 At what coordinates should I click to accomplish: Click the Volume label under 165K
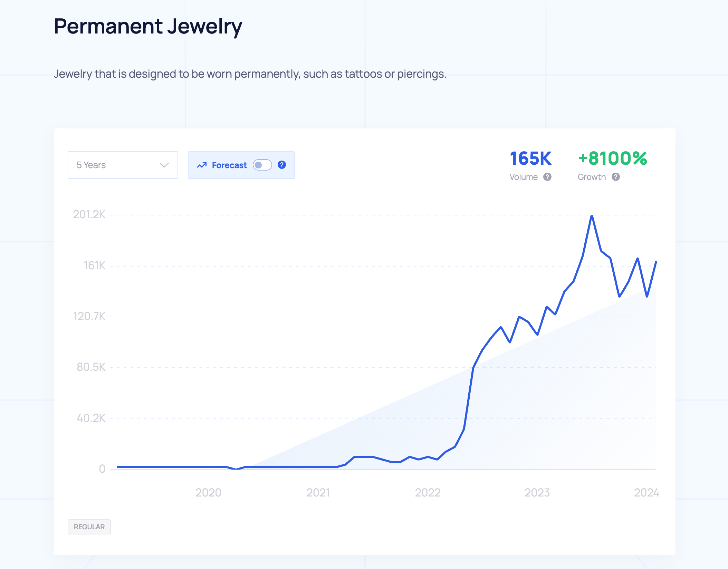coord(524,177)
